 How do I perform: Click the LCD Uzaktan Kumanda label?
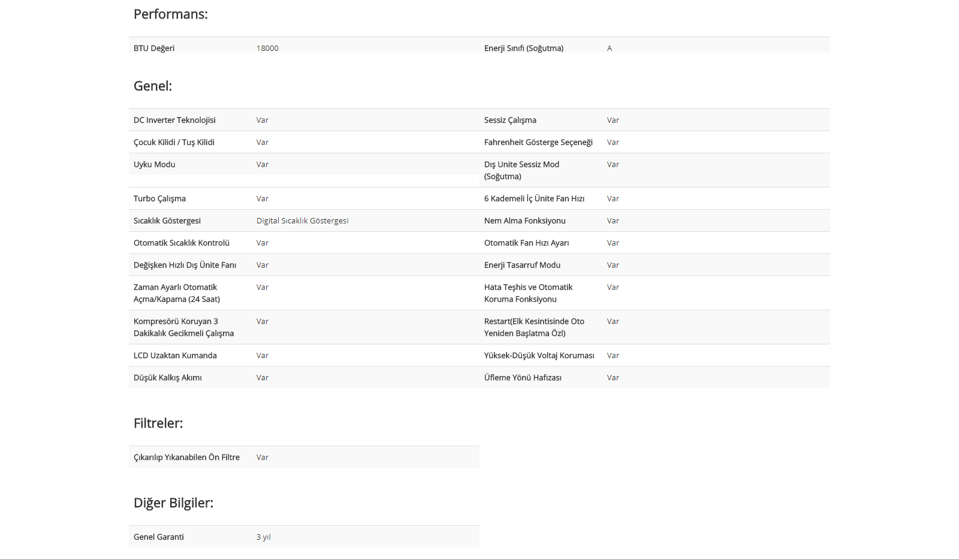pyautogui.click(x=175, y=355)
